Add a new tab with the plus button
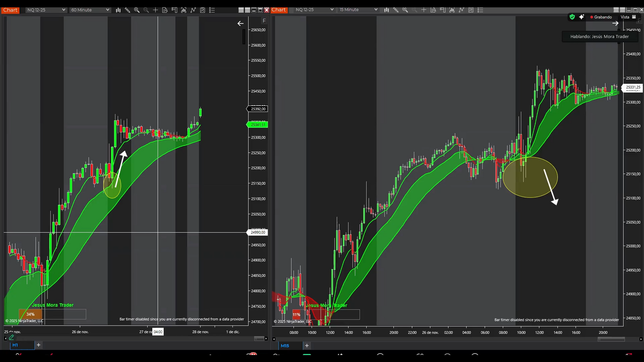The height and width of the screenshot is (362, 644). 38,345
